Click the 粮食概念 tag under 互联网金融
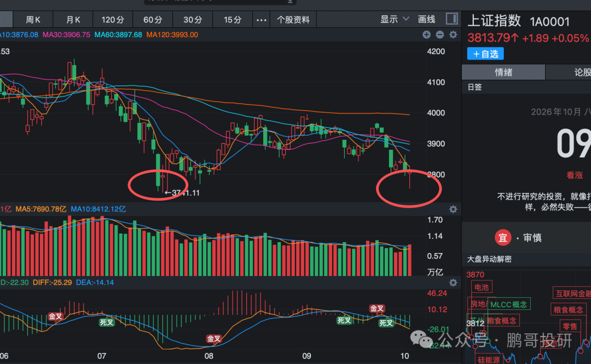591x364 pixels. tap(568, 310)
